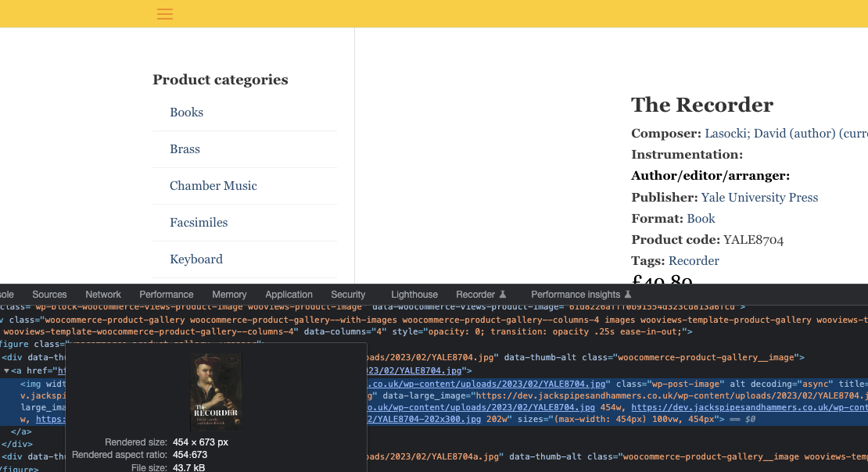Click the anchor href ending 23/02/YALE8704.jpg
868x472 pixels.
point(414,370)
